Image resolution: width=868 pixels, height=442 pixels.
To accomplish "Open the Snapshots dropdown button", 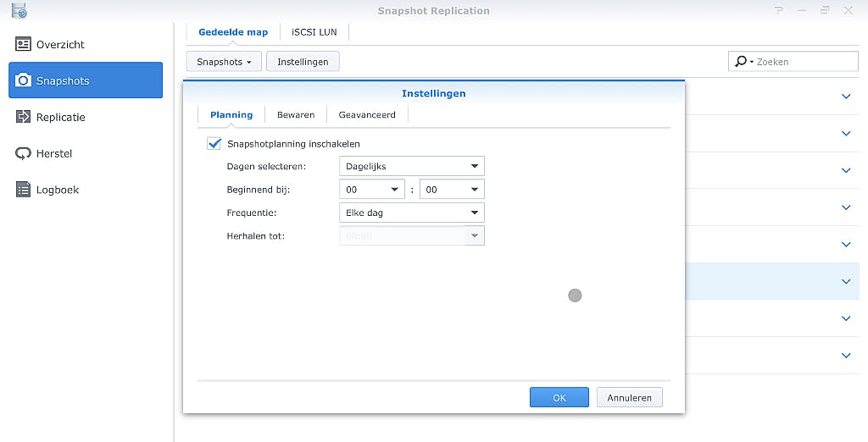I will click(223, 62).
